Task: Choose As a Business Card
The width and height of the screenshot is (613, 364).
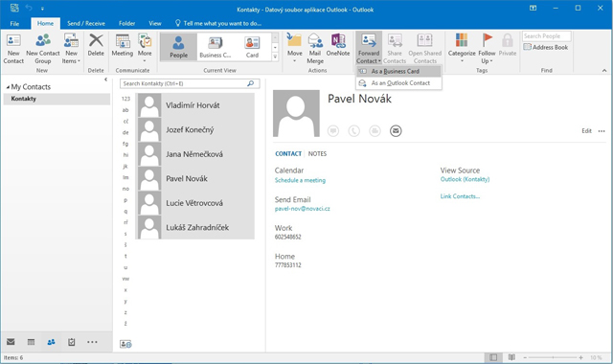Action: tap(398, 71)
